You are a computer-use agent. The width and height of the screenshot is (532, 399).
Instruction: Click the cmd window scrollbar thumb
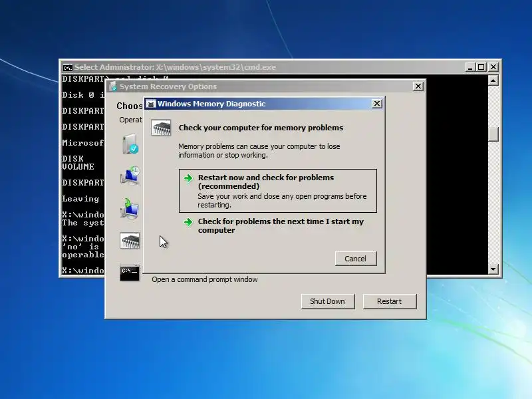(x=493, y=134)
